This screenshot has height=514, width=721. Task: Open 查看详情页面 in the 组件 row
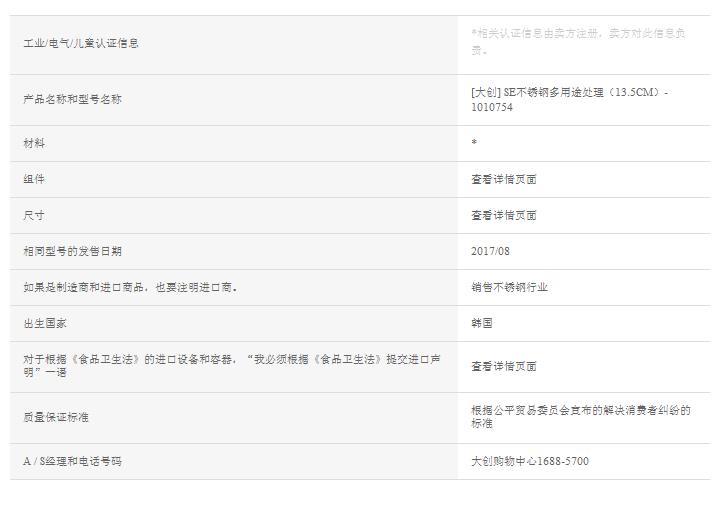[x=504, y=179]
